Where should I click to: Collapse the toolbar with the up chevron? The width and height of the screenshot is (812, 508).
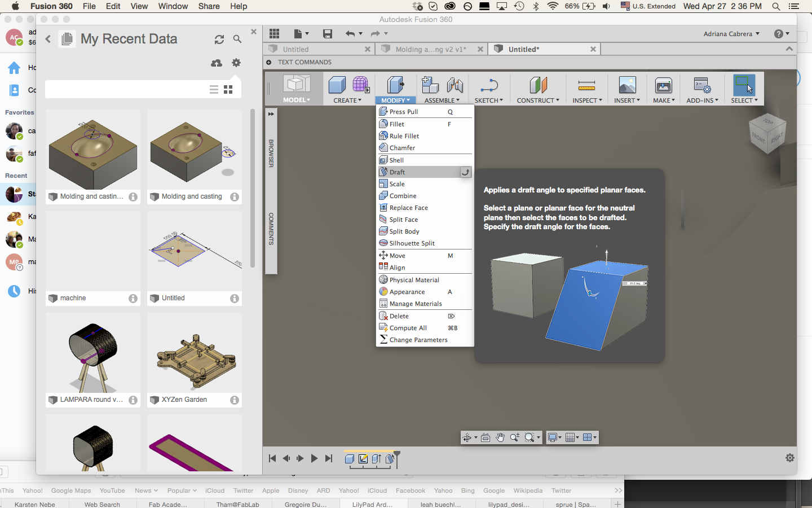coord(789,49)
